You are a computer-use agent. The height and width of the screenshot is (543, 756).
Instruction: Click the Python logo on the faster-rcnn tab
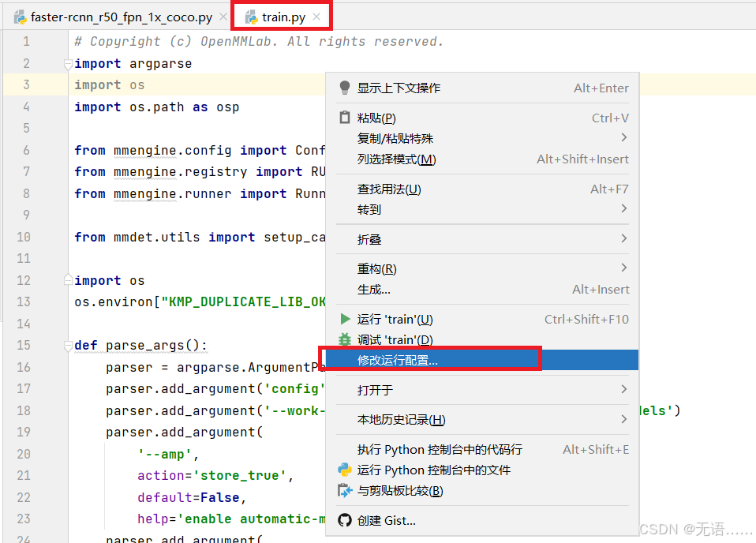click(x=20, y=14)
